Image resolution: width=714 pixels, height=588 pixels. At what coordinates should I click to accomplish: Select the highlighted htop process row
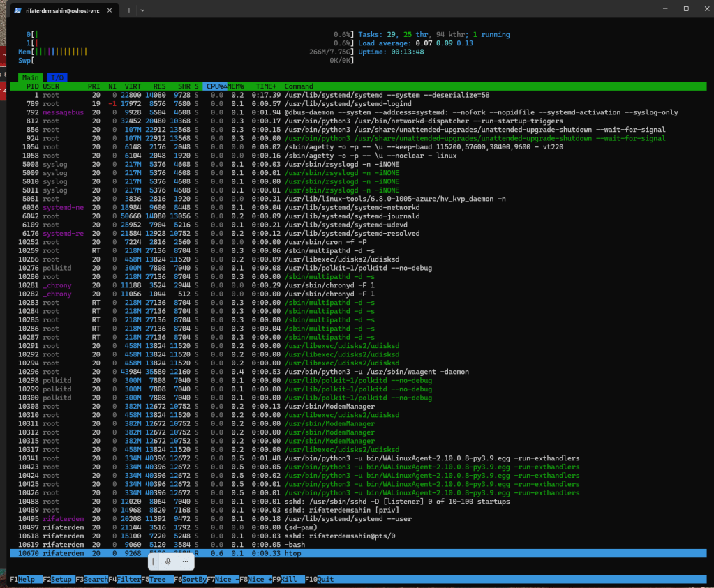pos(358,553)
